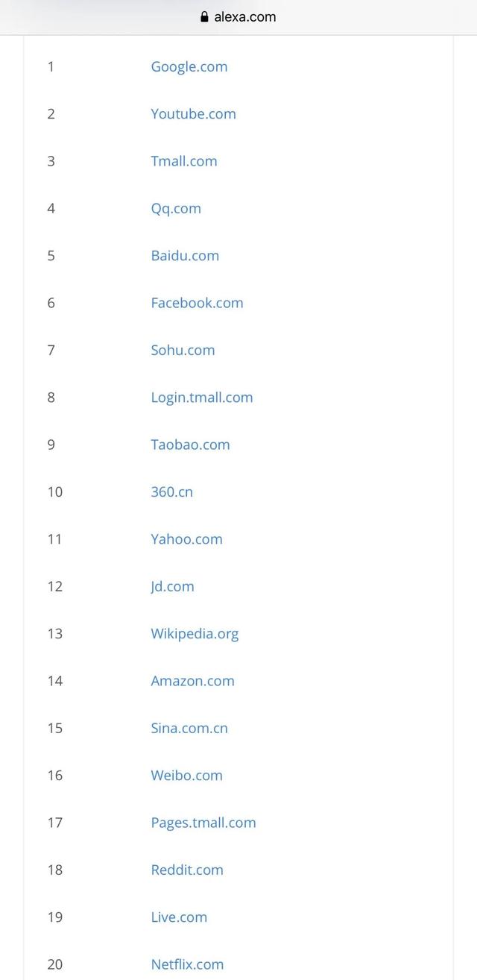The height and width of the screenshot is (980, 477).
Task: Open the Login.tmall.com link
Action: tap(202, 398)
